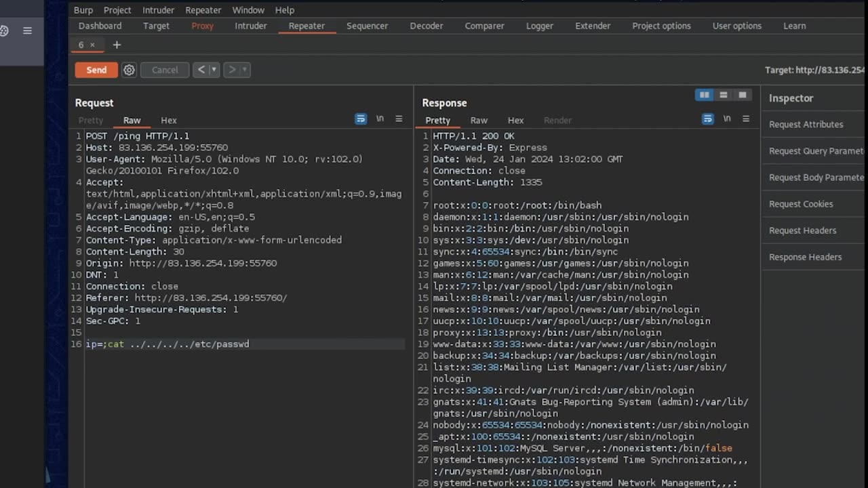Select the top-bottom layout icon
Viewport: 868px width, 488px height.
pos(724,95)
